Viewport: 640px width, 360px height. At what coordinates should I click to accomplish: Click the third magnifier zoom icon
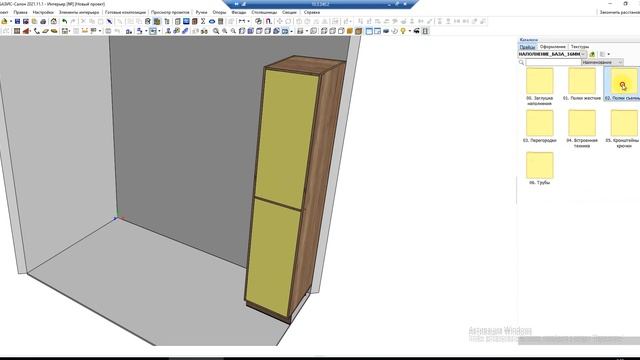click(x=233, y=31)
